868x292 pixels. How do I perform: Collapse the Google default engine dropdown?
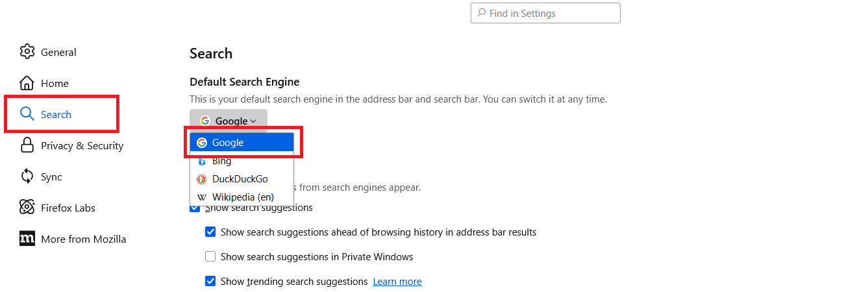[x=229, y=121]
